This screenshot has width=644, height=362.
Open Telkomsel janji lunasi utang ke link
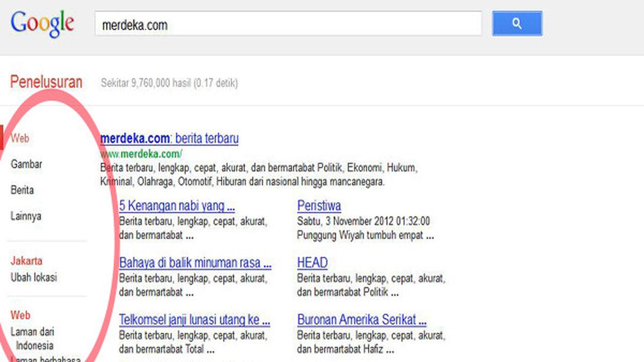pos(195,320)
